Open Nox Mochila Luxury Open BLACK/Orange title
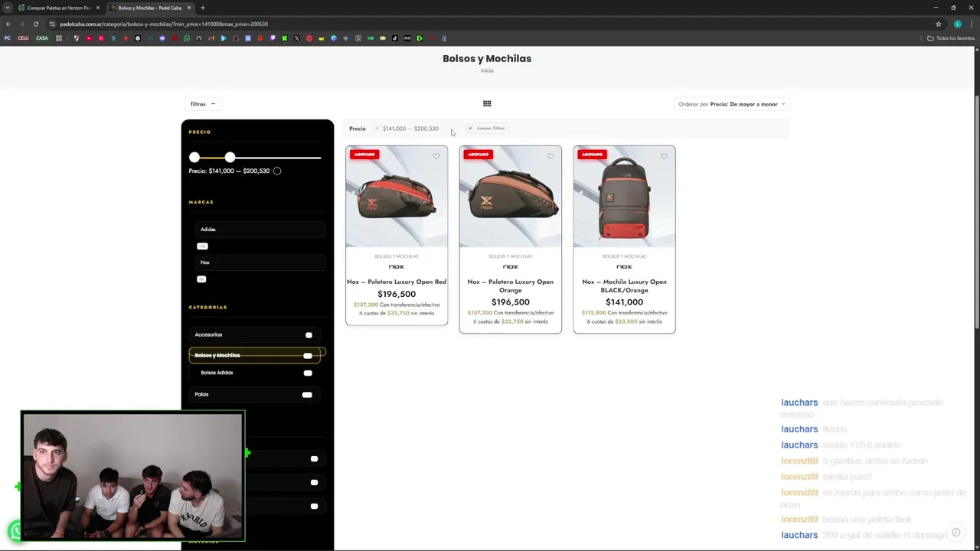The width and height of the screenshot is (980, 551). click(625, 285)
